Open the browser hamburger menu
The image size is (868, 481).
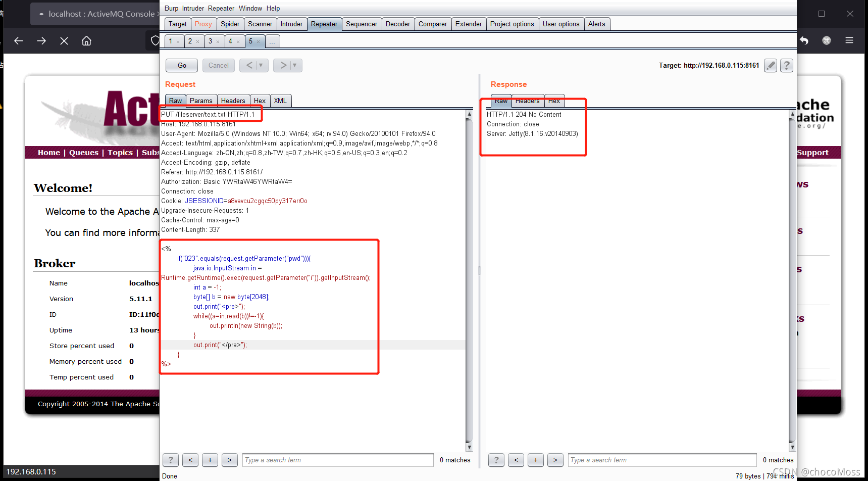point(849,40)
